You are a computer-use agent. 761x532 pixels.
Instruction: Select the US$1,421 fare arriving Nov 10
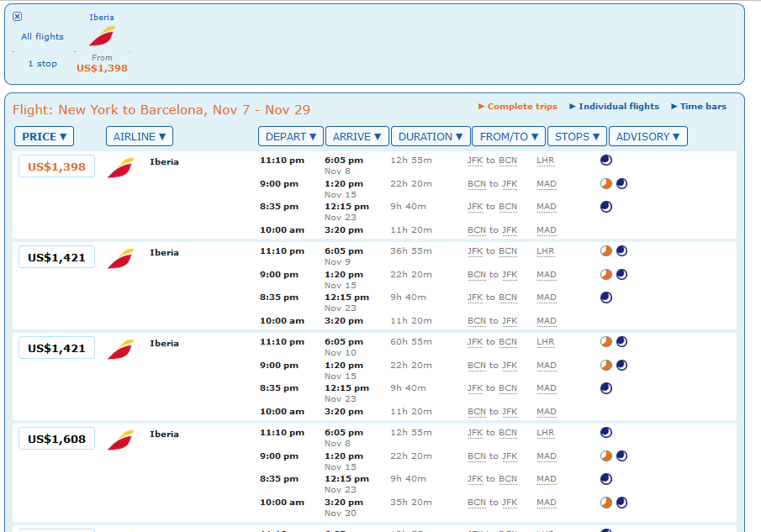pos(57,348)
